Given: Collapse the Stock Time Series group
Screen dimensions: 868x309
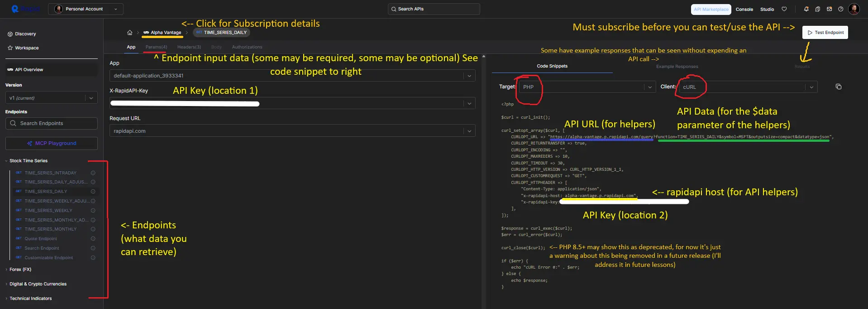Looking at the screenshot, I should pyautogui.click(x=28, y=161).
